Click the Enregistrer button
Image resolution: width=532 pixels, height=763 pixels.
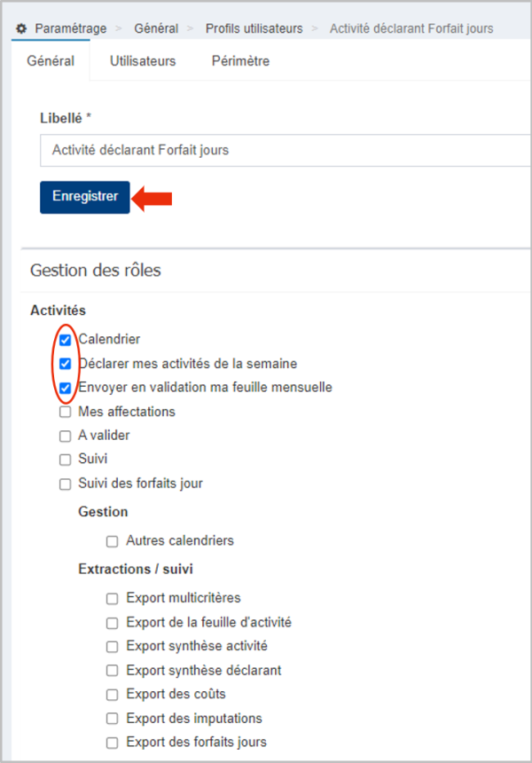(85, 197)
